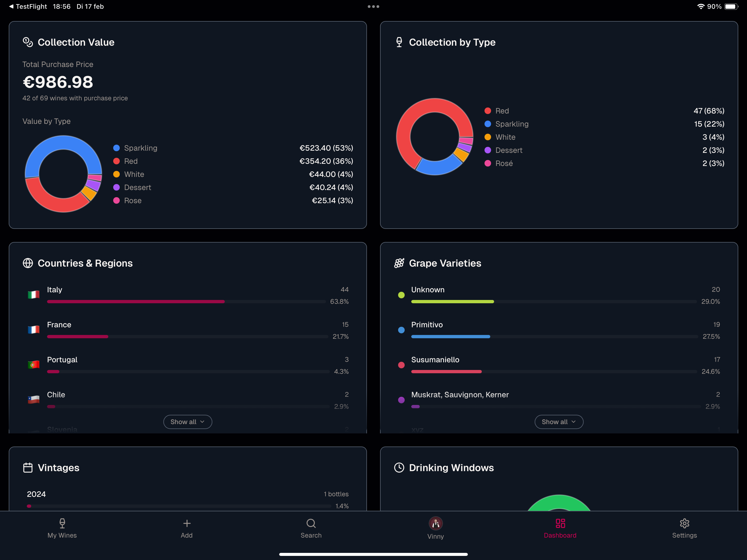This screenshot has width=747, height=560.
Task: Click the 2024 vintage progress bar
Action: click(179, 506)
